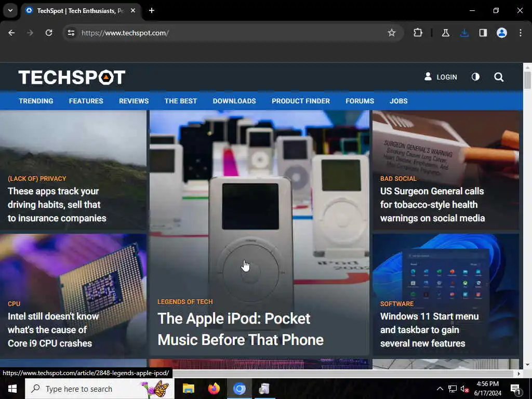532x399 pixels.
Task: Open the Extensions puzzle icon
Action: click(418, 33)
